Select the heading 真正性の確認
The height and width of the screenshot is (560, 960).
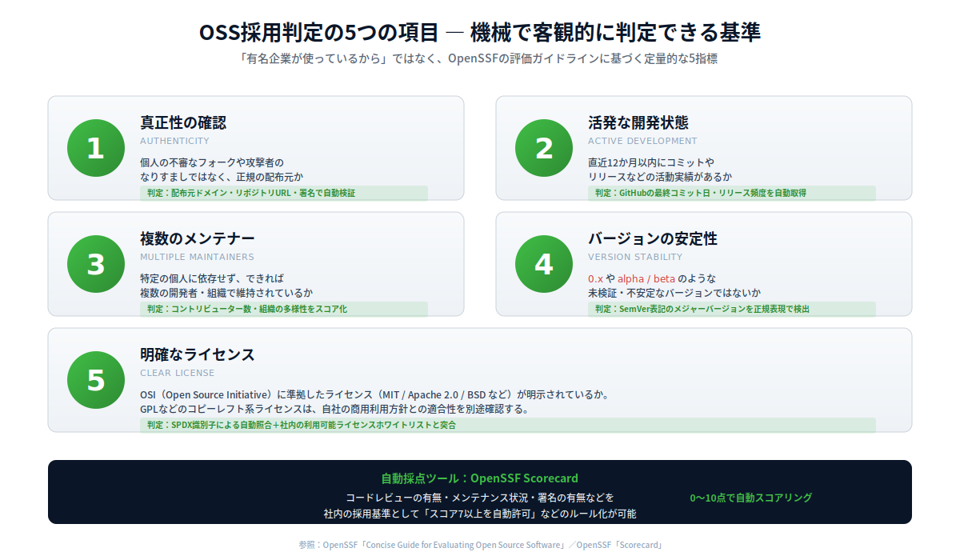[x=183, y=122]
